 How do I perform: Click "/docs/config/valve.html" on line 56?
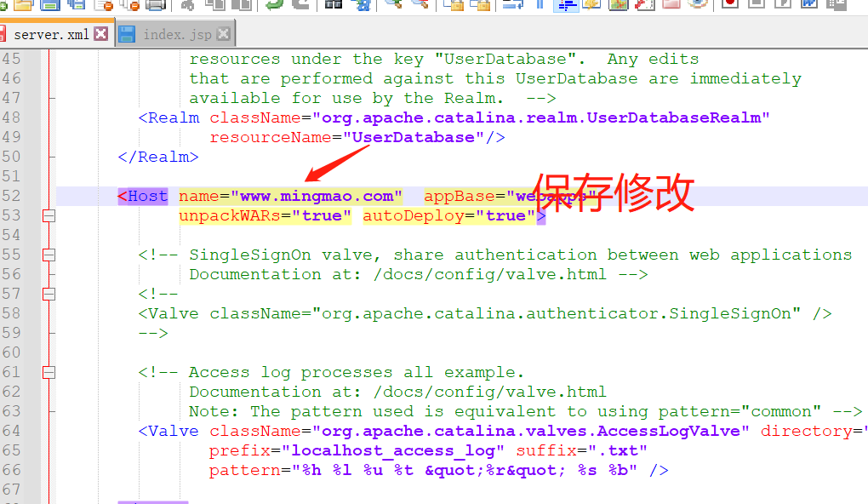tap(490, 274)
